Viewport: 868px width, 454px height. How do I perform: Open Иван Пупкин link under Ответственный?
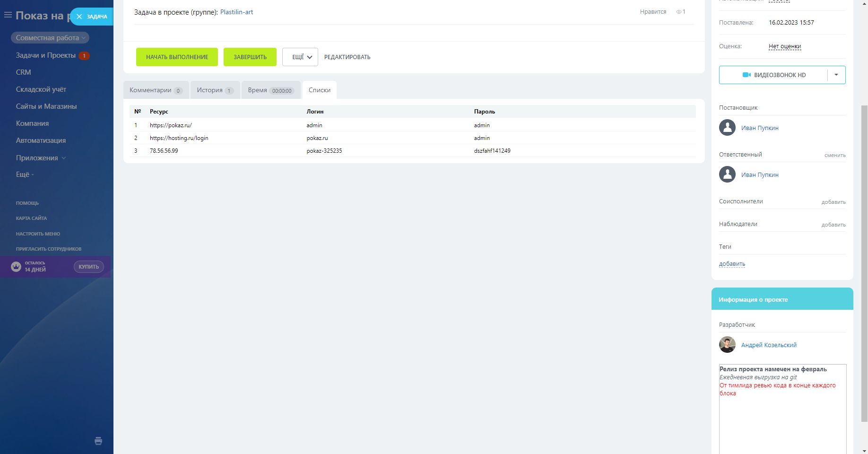(760, 175)
